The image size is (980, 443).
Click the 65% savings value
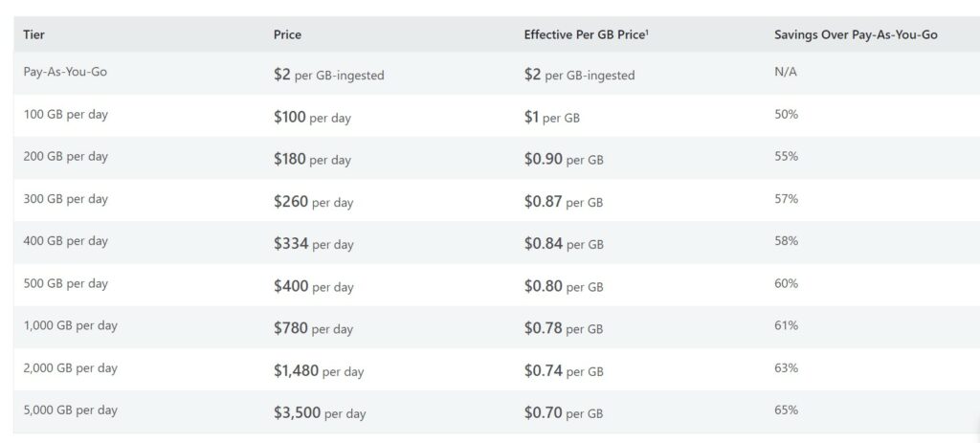[787, 410]
